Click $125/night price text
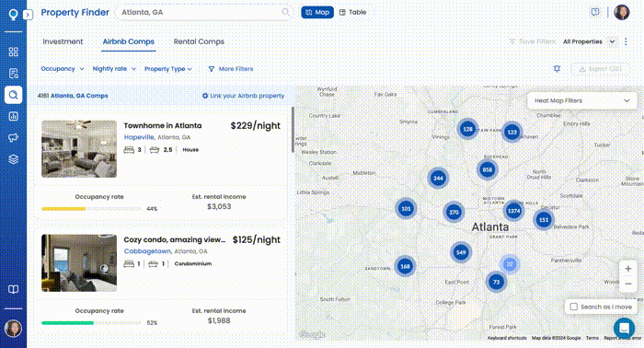644x348 pixels. click(257, 239)
